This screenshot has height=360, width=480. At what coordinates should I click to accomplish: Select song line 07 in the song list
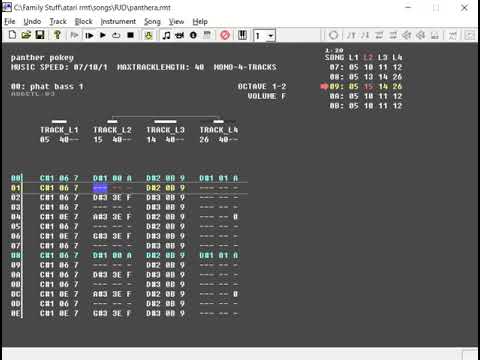tap(366, 67)
